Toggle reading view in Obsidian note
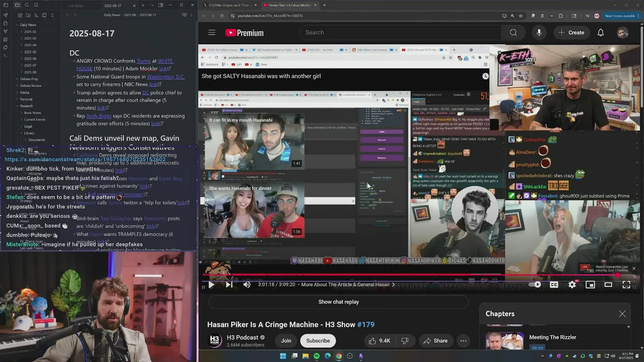The height and width of the screenshot is (362, 644). click(x=184, y=15)
